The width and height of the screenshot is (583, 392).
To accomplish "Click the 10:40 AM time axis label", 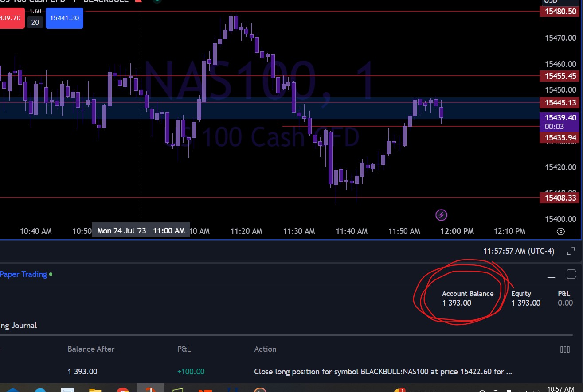I will tap(36, 231).
